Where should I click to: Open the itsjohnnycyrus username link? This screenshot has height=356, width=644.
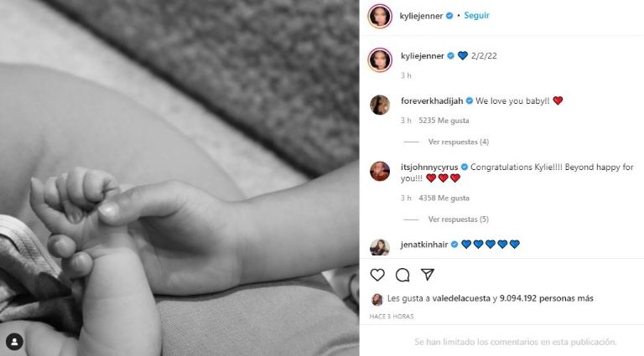(429, 168)
